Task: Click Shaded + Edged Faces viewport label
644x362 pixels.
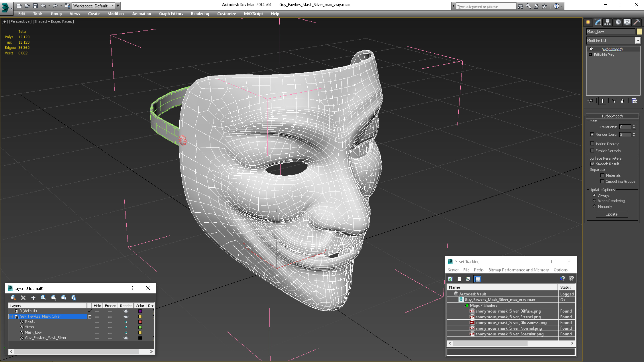Action: point(53,21)
